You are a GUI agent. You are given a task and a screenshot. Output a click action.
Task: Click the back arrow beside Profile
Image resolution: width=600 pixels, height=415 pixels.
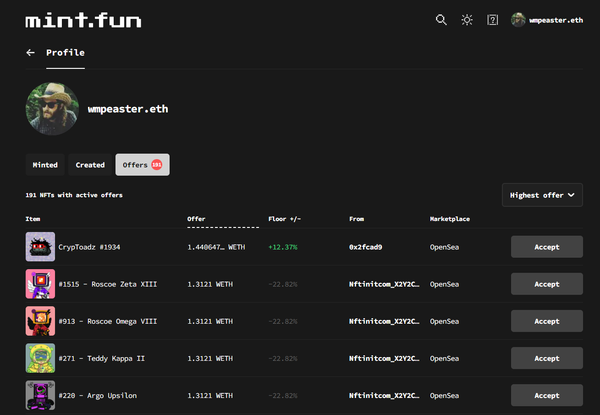[x=30, y=52]
